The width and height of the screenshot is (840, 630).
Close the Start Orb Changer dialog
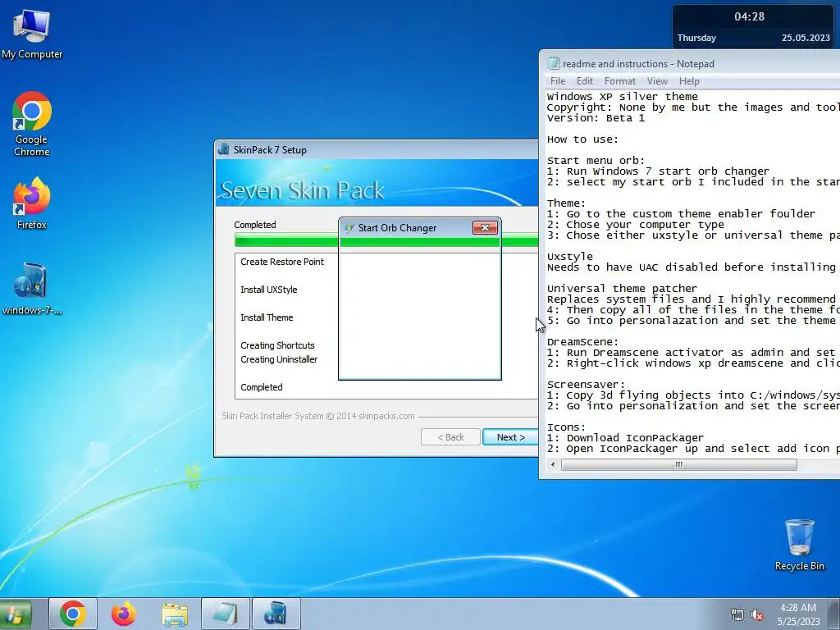[486, 228]
